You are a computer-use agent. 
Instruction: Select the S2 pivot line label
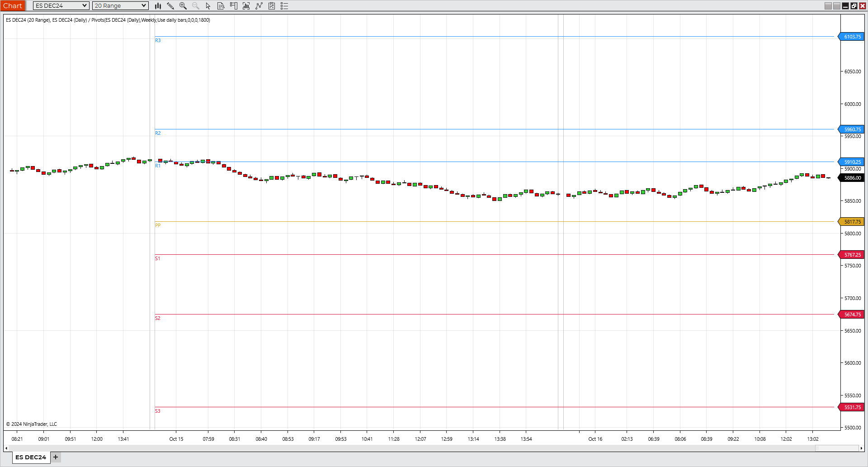(x=158, y=318)
